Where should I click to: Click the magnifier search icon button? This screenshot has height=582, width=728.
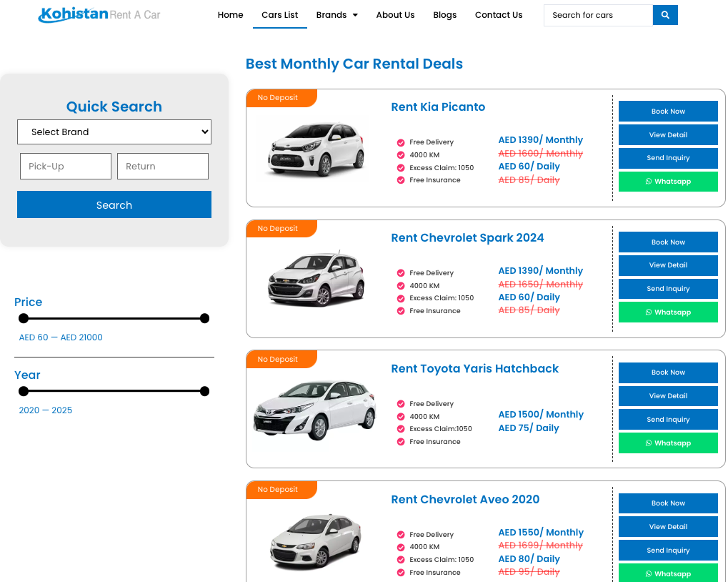pyautogui.click(x=665, y=15)
